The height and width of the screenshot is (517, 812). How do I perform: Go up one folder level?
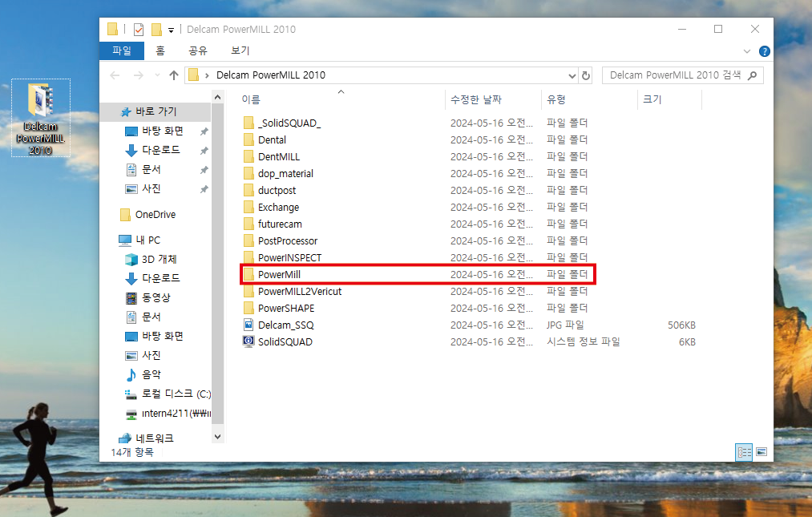tap(173, 75)
